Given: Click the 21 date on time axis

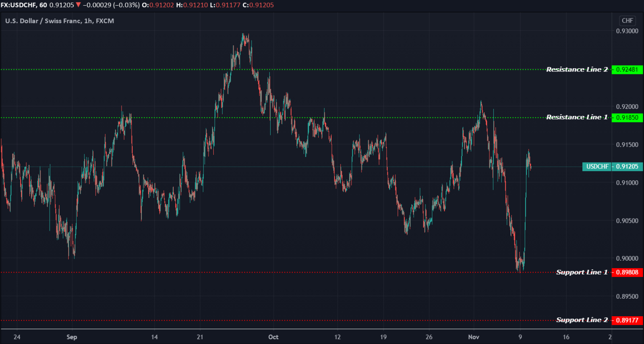Looking at the screenshot, I should (x=200, y=337).
